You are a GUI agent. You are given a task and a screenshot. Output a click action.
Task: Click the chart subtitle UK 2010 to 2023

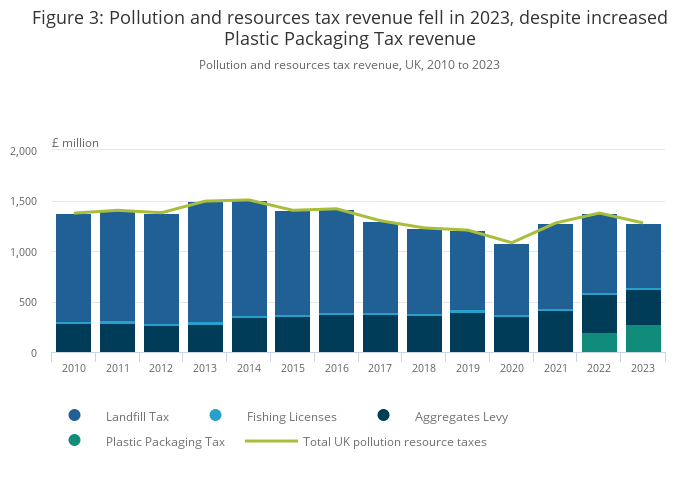click(349, 65)
